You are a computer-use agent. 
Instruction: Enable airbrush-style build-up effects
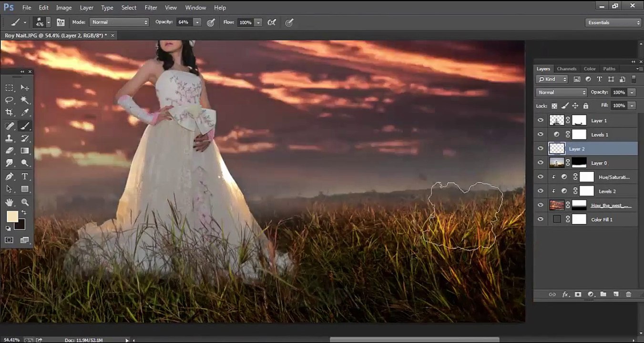(272, 22)
